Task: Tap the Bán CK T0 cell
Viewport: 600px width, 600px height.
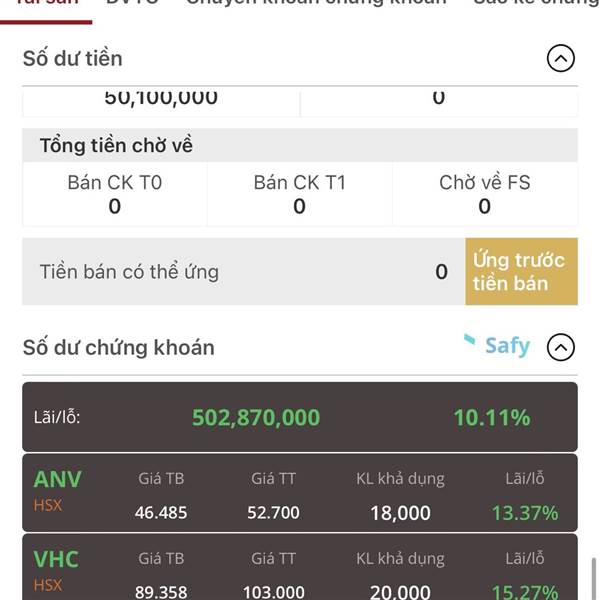Action: click(x=115, y=194)
